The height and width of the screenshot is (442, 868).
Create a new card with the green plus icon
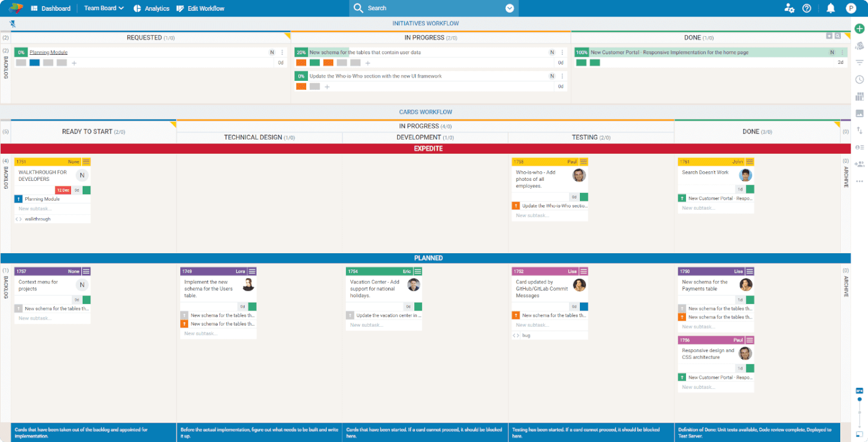click(x=859, y=28)
